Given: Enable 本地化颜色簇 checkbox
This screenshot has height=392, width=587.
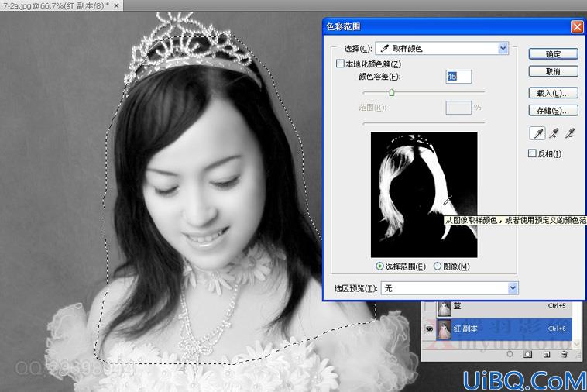Looking at the screenshot, I should (x=340, y=64).
